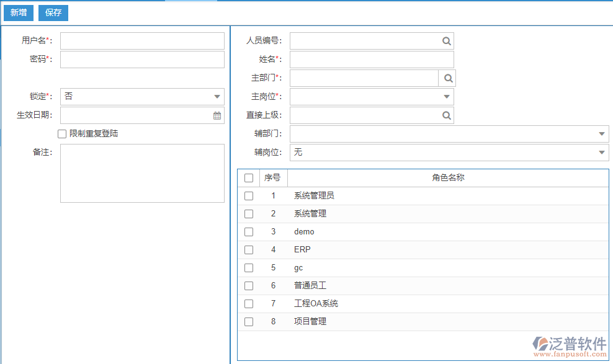Open the 人员编号 search lookup icon
Image resolution: width=613 pixels, height=364 pixels.
pyautogui.click(x=446, y=41)
